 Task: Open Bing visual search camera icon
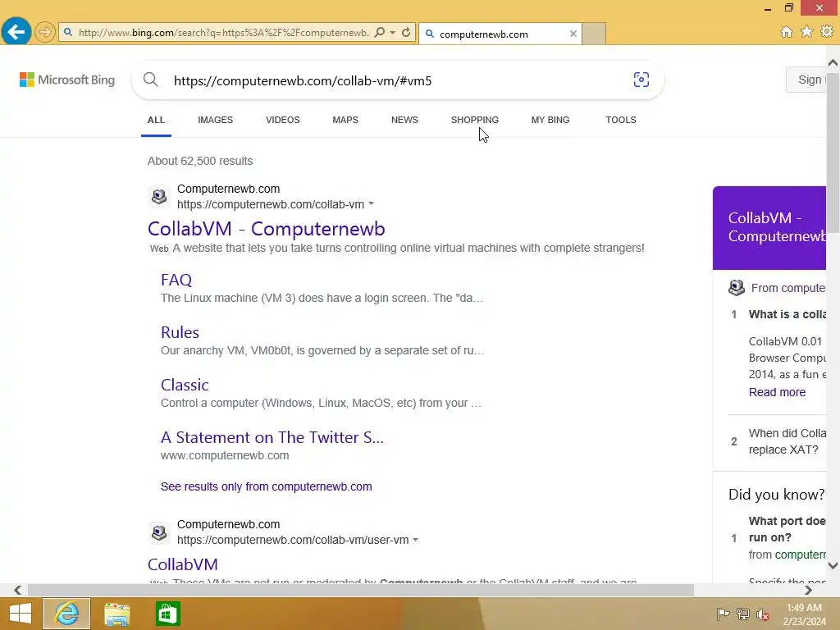coord(641,80)
